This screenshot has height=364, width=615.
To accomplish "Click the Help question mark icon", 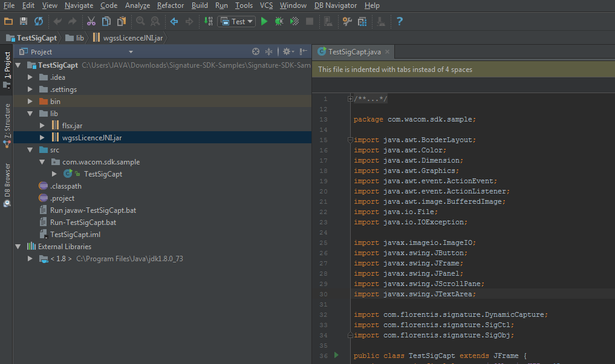I will point(399,21).
